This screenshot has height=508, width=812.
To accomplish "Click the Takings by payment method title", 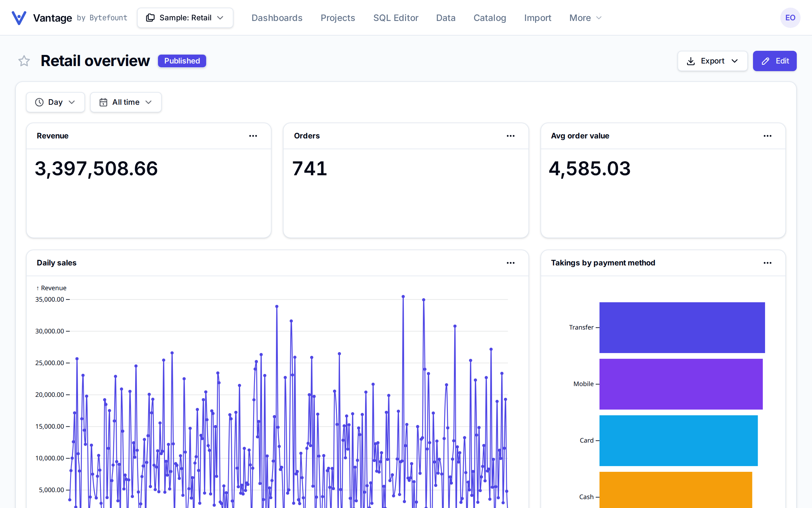I will (x=603, y=263).
